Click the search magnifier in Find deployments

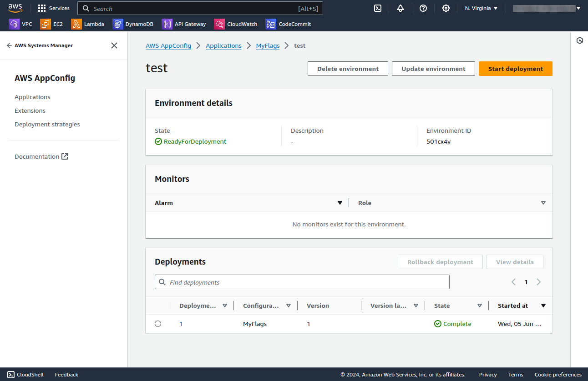tap(162, 282)
